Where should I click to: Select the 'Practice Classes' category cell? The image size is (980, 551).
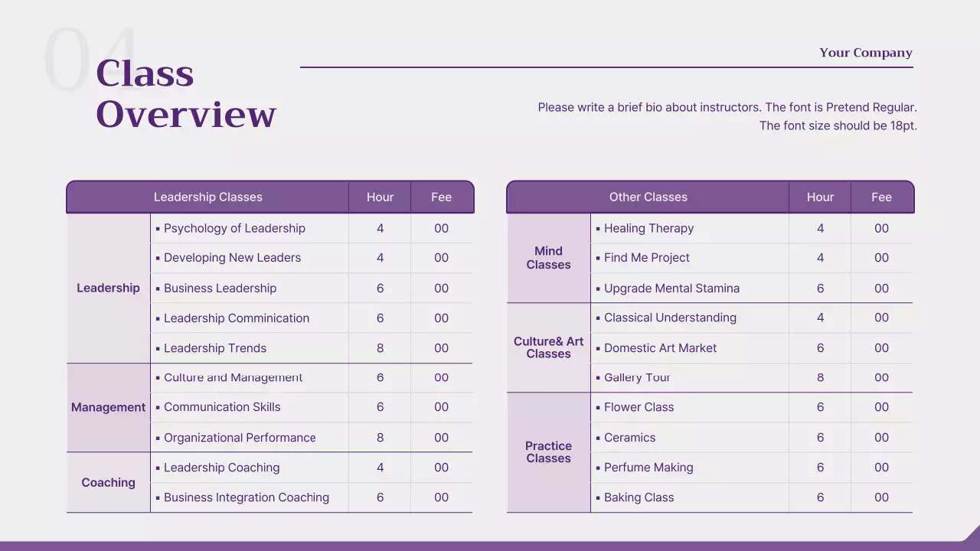[x=548, y=452]
